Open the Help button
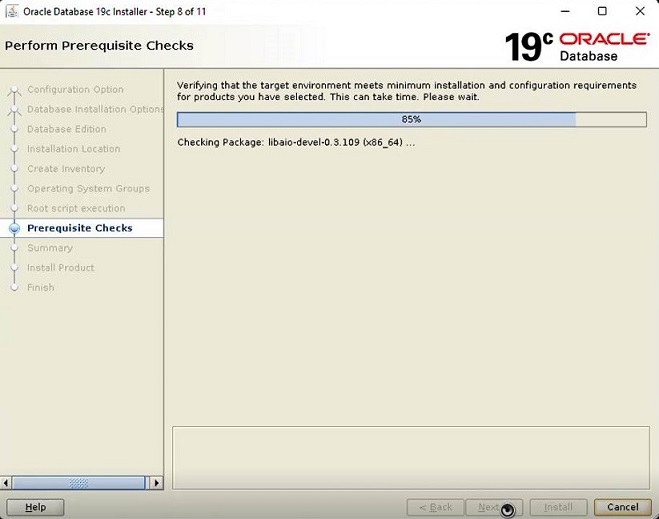Screen dimensions: 659x519 click(x=35, y=507)
